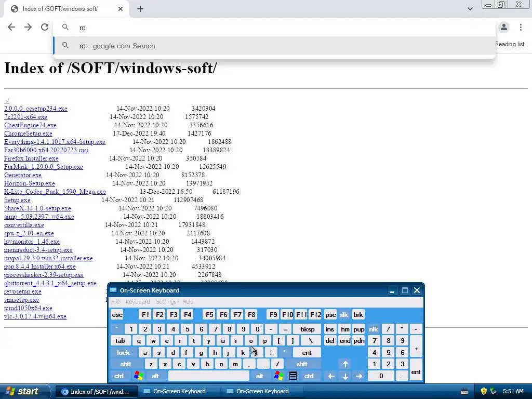Click the F5 key on the on-screen keyboard

tap(210, 314)
